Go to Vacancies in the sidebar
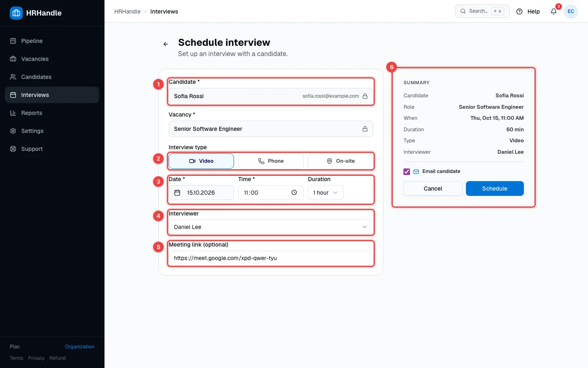This screenshot has height=368, width=588. pos(52,59)
